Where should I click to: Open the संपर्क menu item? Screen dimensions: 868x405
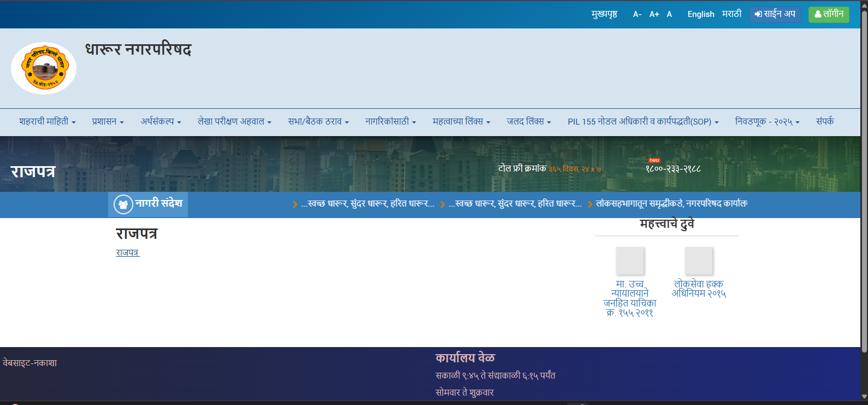pyautogui.click(x=824, y=121)
